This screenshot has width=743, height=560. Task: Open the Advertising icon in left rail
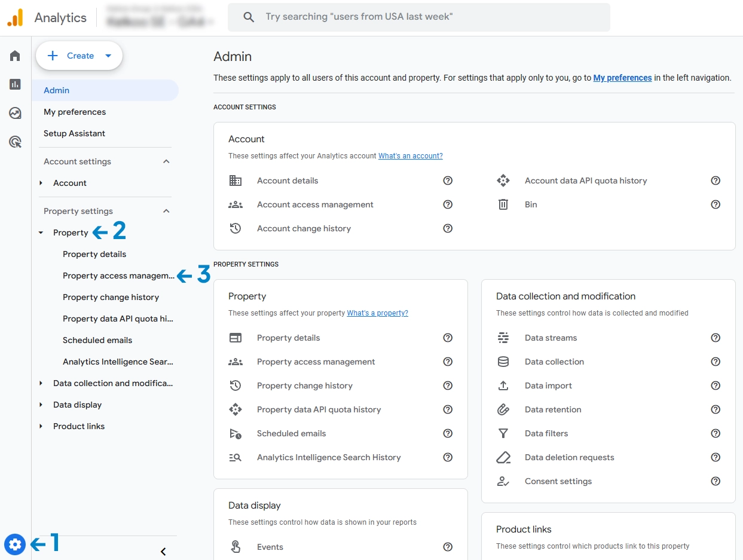(x=15, y=142)
